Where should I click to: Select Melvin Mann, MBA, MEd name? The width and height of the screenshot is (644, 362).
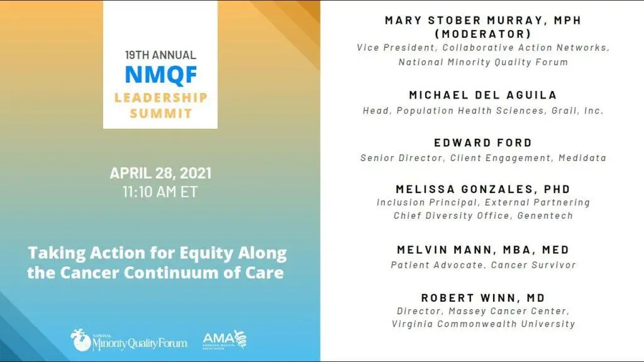(483, 250)
